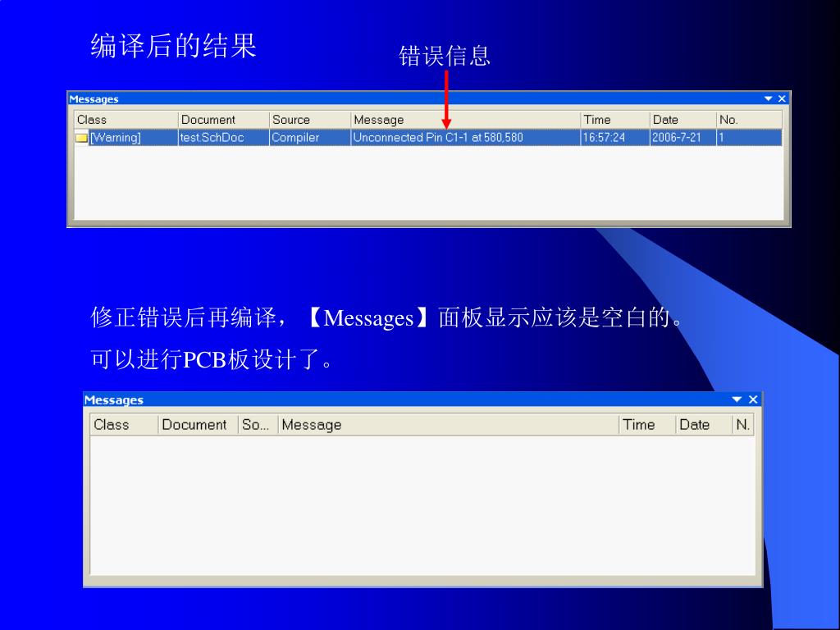
Task: Click the yellow Warning icon in the message row
Action: point(81,138)
